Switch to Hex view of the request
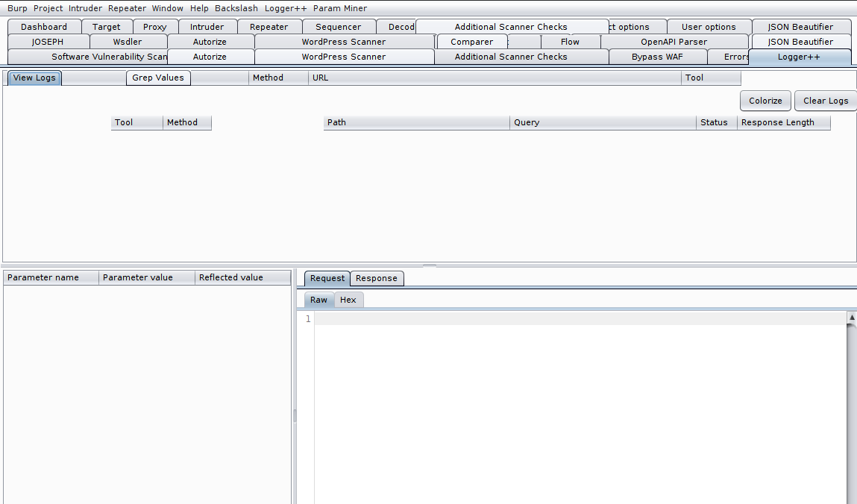 pyautogui.click(x=348, y=299)
